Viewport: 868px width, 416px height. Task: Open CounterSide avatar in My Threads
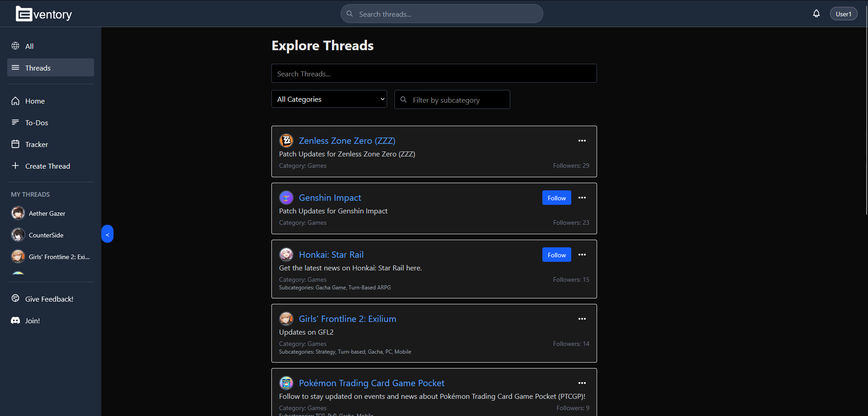pyautogui.click(x=18, y=235)
